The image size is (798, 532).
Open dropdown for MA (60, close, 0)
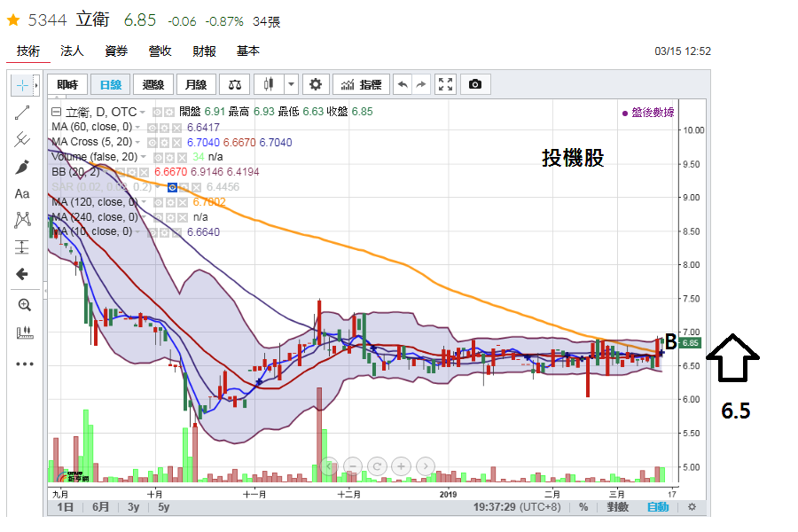click(137, 127)
